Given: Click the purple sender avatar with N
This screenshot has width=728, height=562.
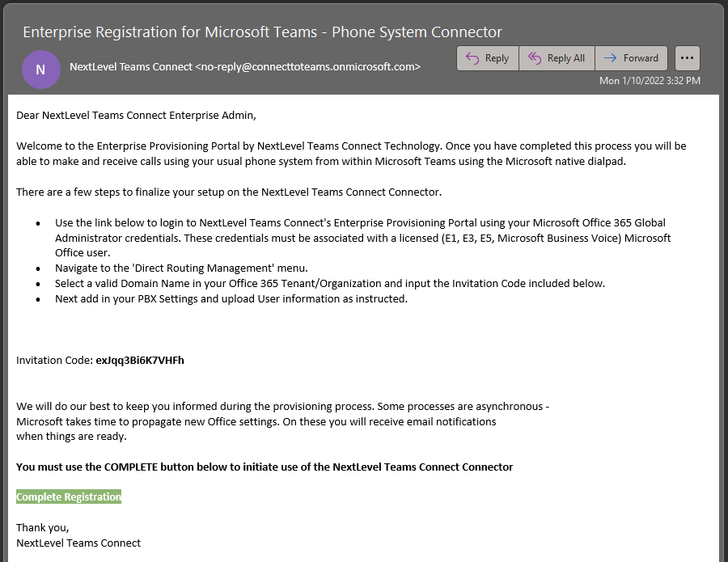Looking at the screenshot, I should click(41, 69).
